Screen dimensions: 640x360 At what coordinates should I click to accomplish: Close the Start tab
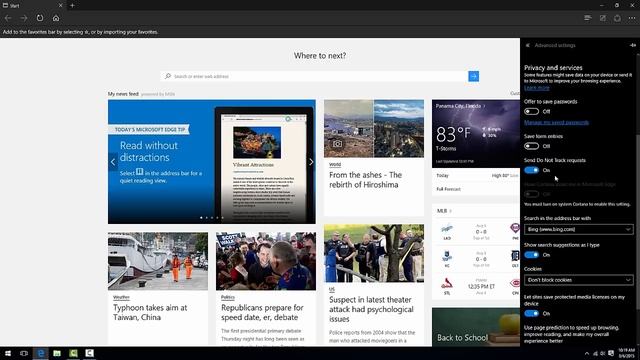click(60, 5)
